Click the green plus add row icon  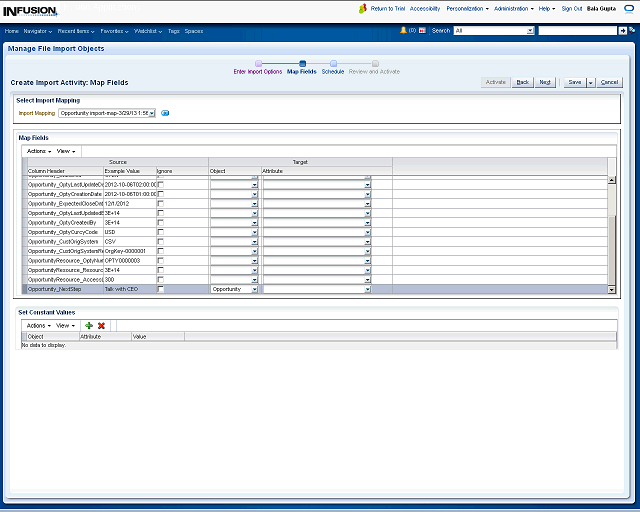click(89, 325)
